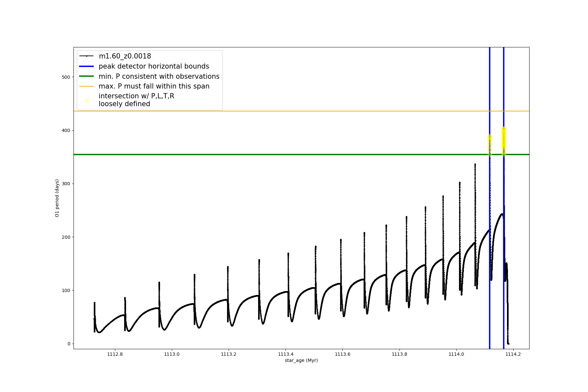This screenshot has height=392, width=588.
Task: Click the yellow circle legend marker
Action: click(87, 101)
